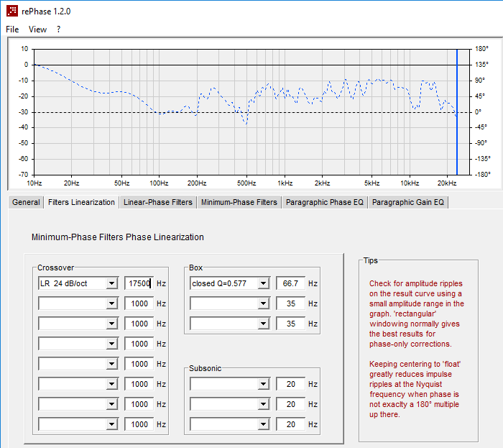Switch to the Linear-Phase Filters tab
Screen dimensions: 503x448
[158, 202]
